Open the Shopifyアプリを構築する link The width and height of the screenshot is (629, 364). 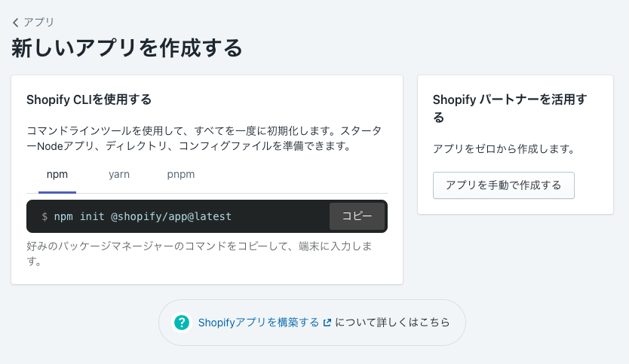click(x=259, y=323)
